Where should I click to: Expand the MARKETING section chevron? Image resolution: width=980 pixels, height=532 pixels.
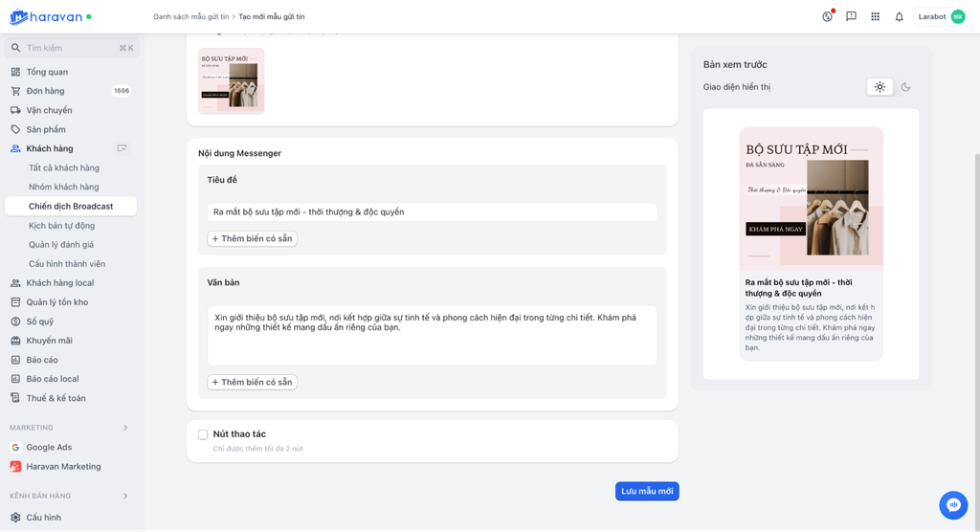click(125, 428)
